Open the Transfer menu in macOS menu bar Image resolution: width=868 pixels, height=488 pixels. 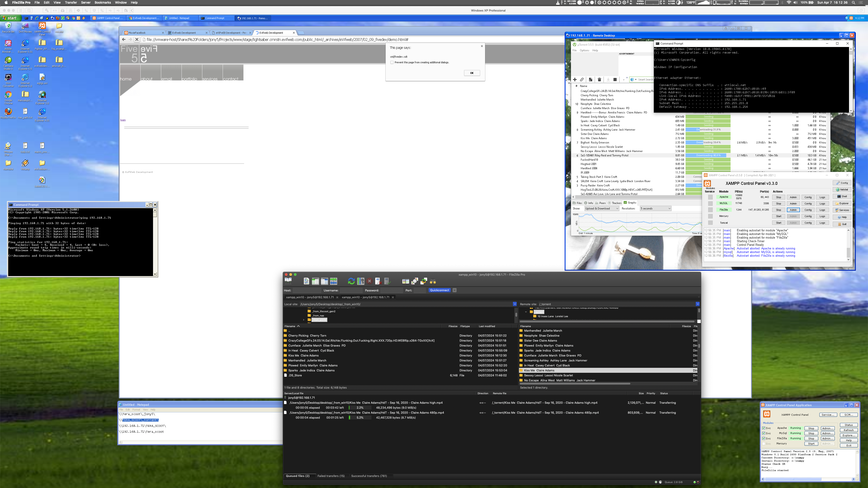tap(71, 2)
